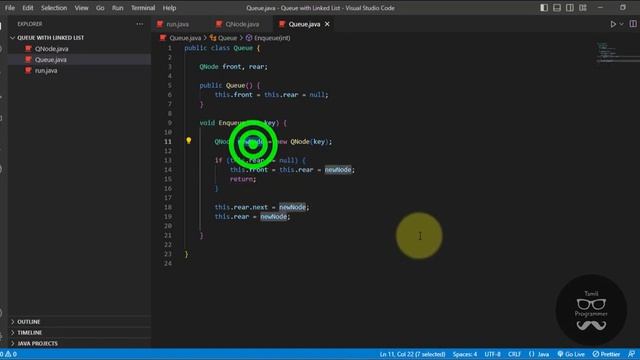Toggle primary side bar layout icon
This screenshot has width=640, height=360.
(544, 8)
